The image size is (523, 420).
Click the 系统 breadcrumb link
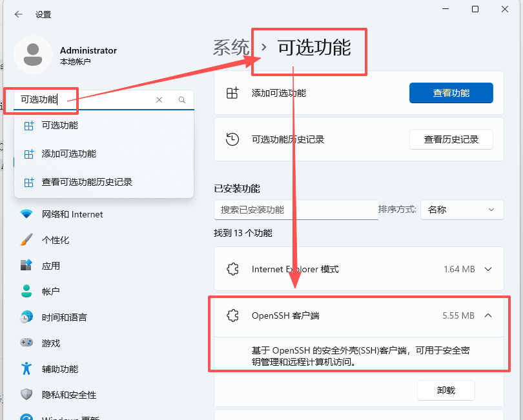pyautogui.click(x=231, y=47)
